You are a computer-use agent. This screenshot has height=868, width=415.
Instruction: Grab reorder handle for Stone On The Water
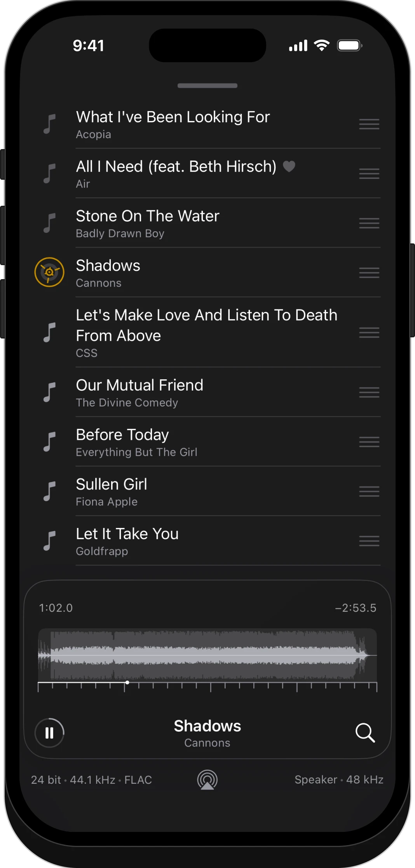(x=369, y=223)
